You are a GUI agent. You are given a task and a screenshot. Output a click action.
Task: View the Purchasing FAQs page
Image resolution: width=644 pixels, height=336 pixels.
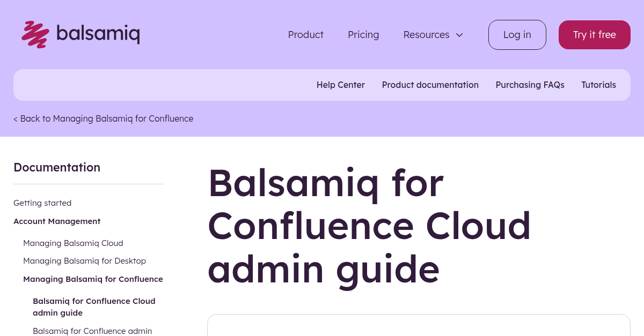(x=530, y=85)
